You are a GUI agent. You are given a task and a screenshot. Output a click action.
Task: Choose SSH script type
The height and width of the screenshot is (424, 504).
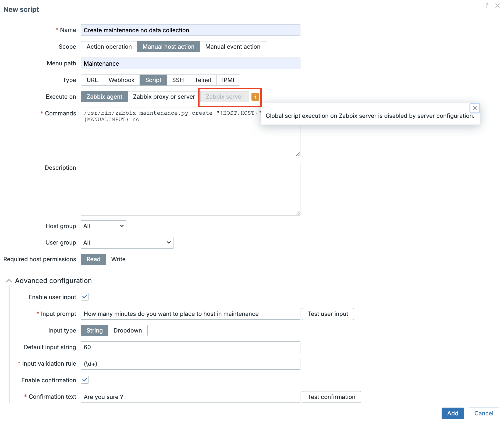[x=178, y=80]
